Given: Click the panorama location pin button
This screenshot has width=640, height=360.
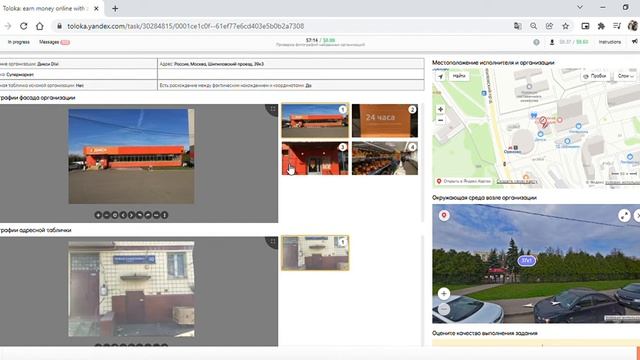Looking at the screenshot, I should (444, 215).
